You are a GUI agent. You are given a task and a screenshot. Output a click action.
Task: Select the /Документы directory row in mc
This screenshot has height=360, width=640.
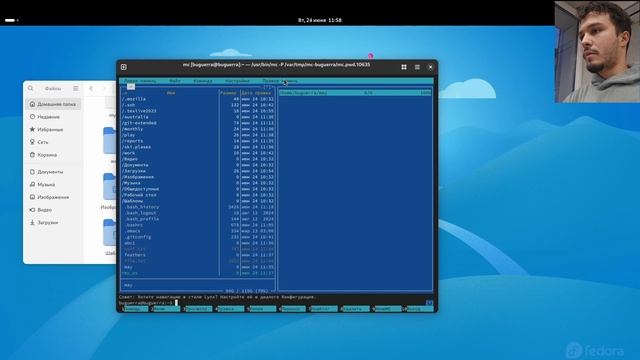tap(198, 165)
